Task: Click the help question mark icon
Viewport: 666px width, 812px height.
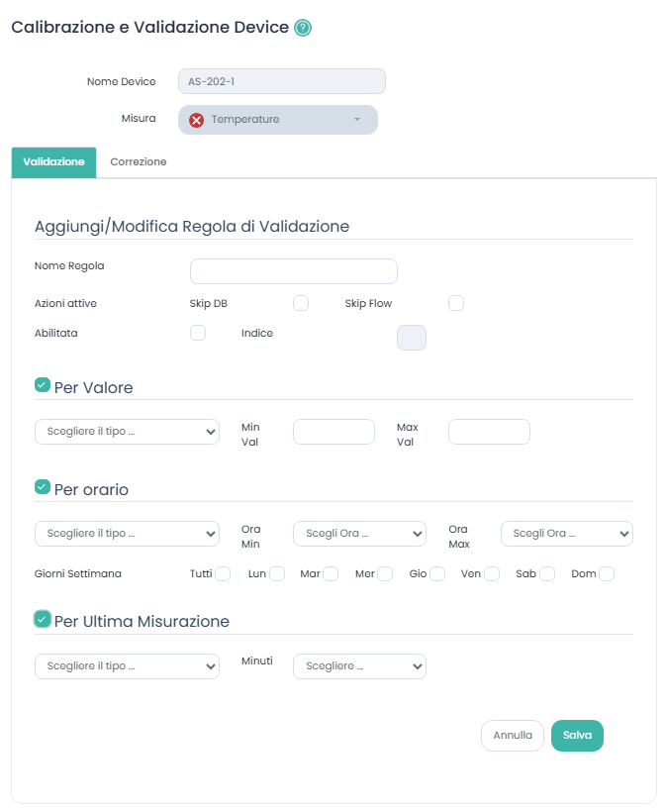Action: pos(303,28)
